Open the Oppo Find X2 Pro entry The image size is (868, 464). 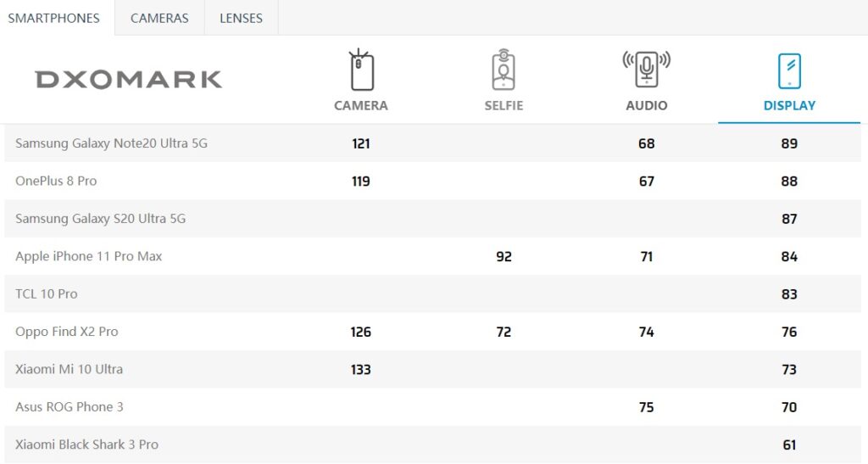point(66,332)
